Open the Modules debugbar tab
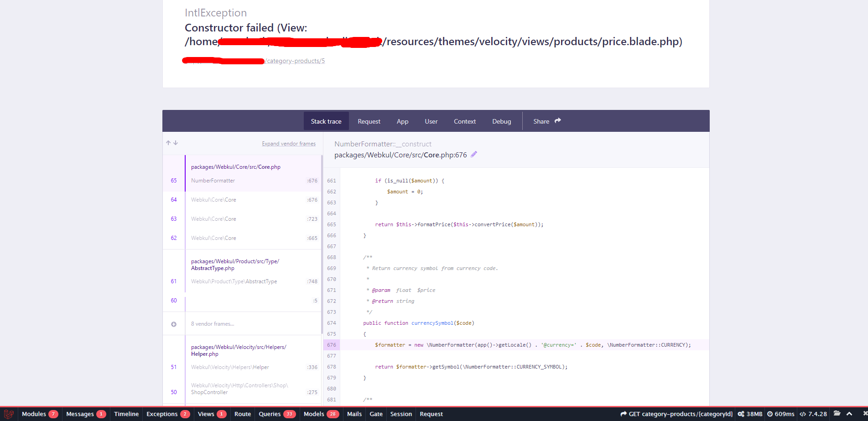Viewport: 868px width, 421px height. click(x=40, y=414)
